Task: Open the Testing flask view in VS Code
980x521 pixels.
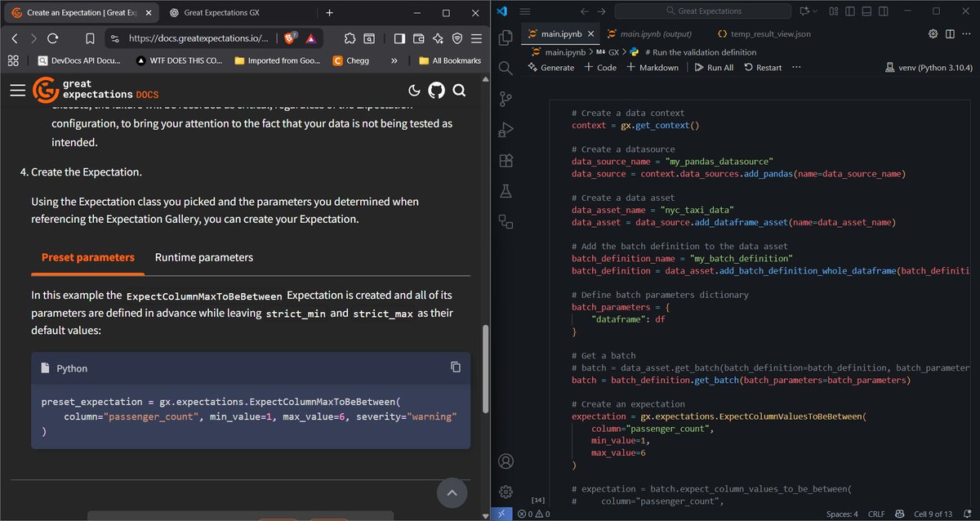Action: point(506,191)
